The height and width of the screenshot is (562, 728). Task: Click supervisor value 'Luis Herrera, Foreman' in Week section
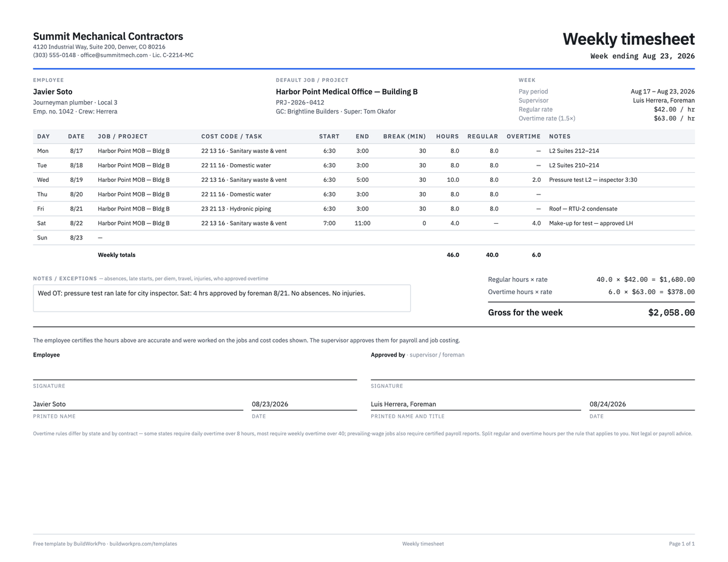coord(664,101)
